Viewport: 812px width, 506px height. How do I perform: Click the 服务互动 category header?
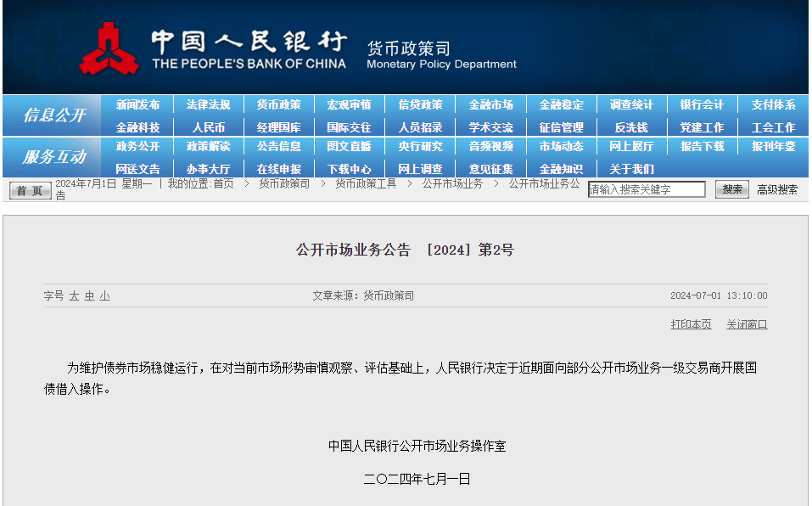click(53, 156)
